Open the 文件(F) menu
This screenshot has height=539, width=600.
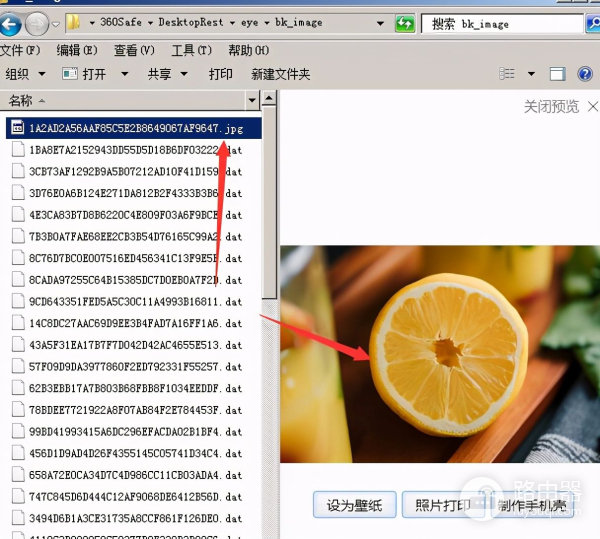21,50
